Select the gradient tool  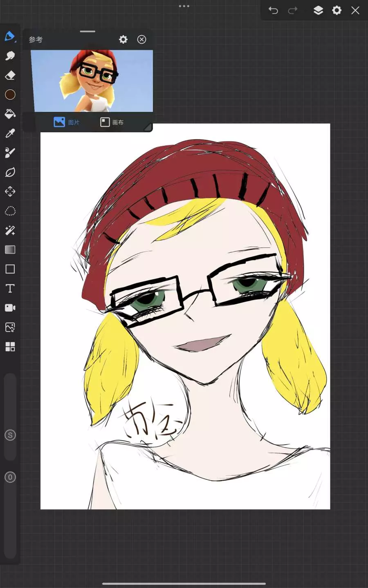(10, 250)
